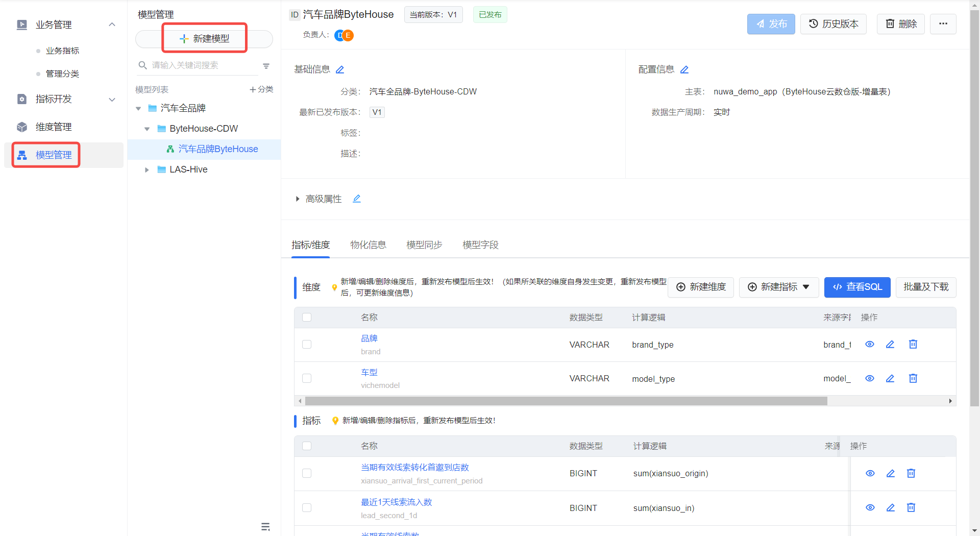Click the ID badge beside model title
The image size is (980, 536).
click(x=295, y=15)
